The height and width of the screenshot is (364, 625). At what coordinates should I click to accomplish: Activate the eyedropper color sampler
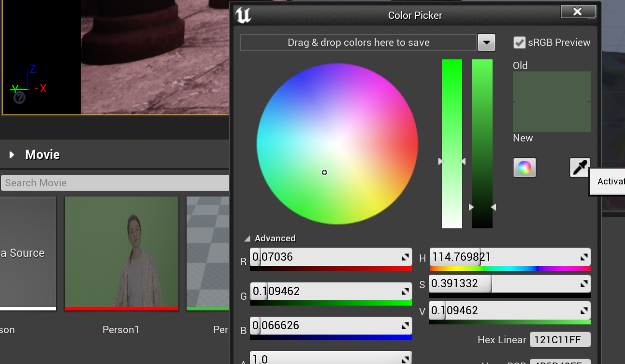pos(580,168)
